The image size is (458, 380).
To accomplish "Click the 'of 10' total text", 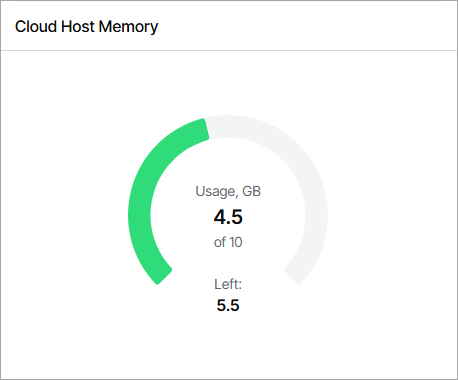I will point(228,242).
